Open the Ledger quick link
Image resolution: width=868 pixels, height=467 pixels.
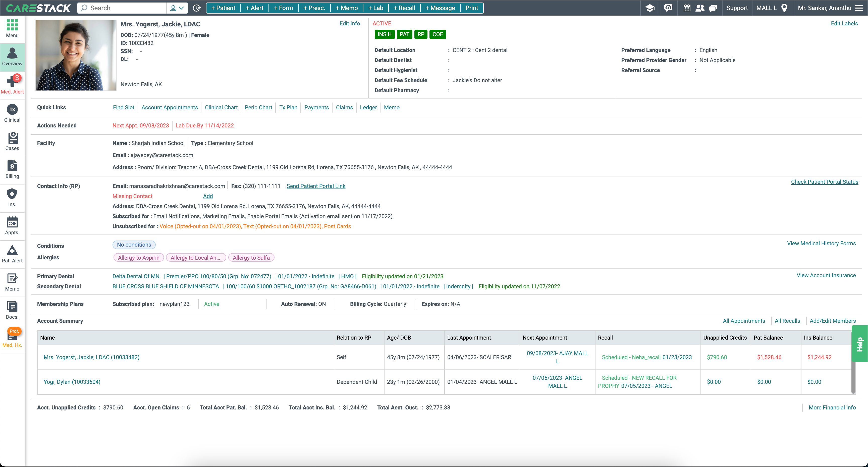(368, 107)
